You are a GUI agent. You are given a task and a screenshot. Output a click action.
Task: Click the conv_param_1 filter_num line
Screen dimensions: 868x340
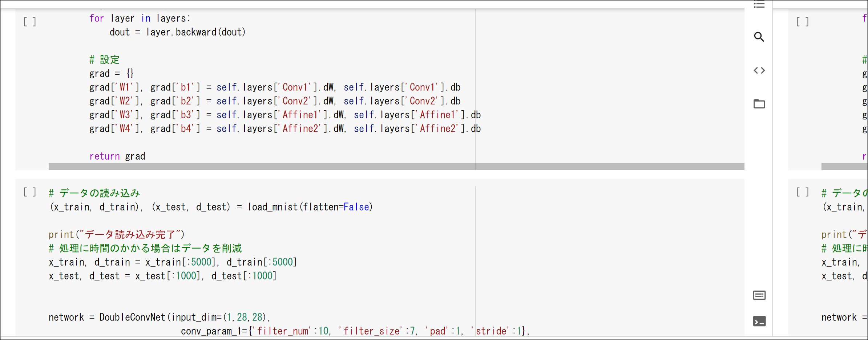355,331
